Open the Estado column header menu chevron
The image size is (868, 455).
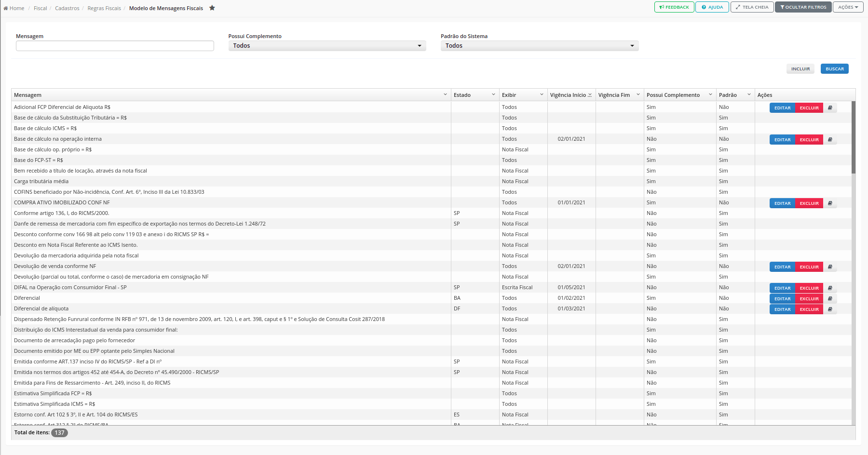click(x=493, y=94)
